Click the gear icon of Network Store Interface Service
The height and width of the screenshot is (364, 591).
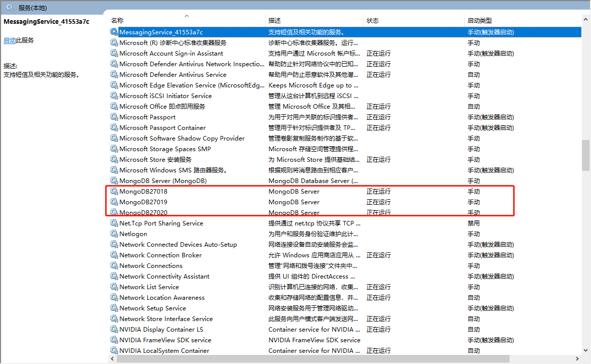tap(114, 319)
